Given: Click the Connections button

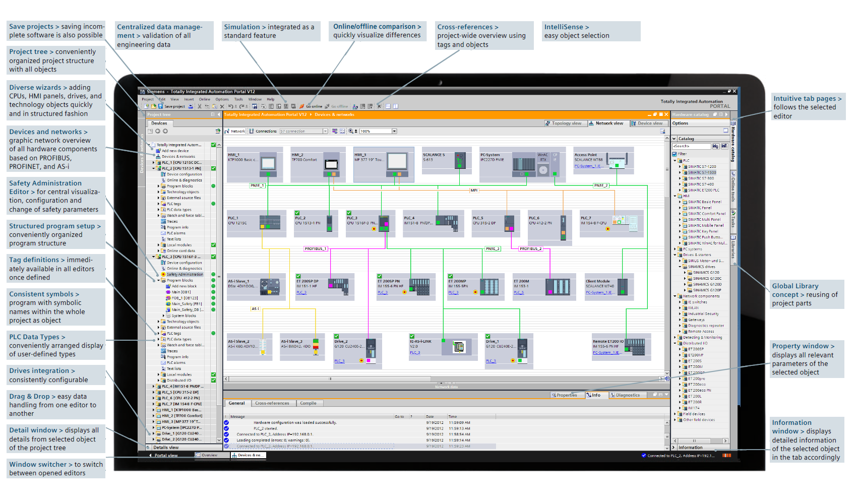Looking at the screenshot, I should [263, 131].
